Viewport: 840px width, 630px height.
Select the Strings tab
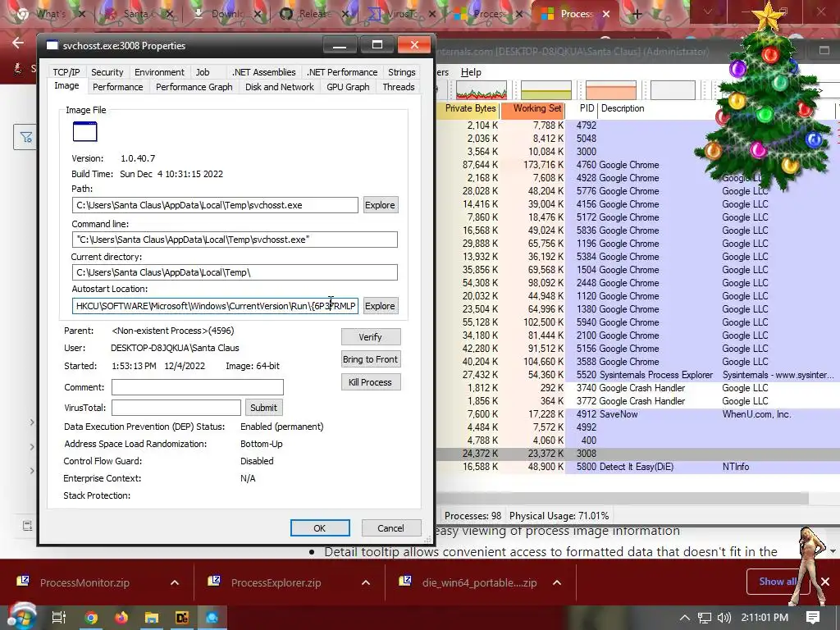coord(401,72)
